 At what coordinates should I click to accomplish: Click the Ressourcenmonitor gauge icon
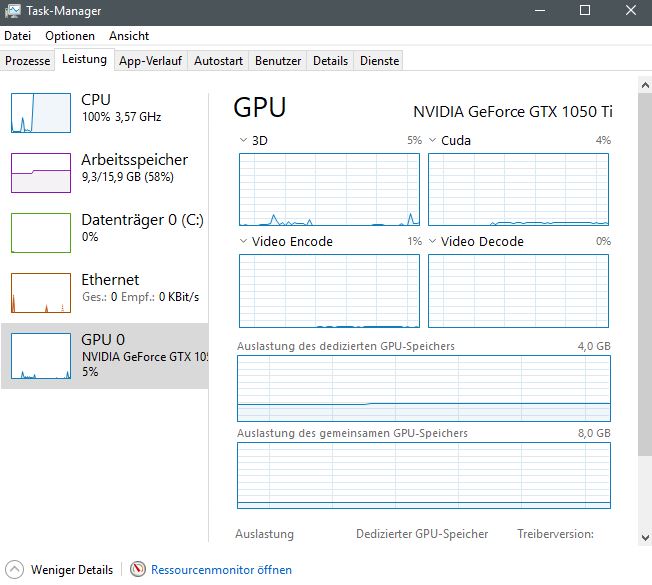click(138, 570)
